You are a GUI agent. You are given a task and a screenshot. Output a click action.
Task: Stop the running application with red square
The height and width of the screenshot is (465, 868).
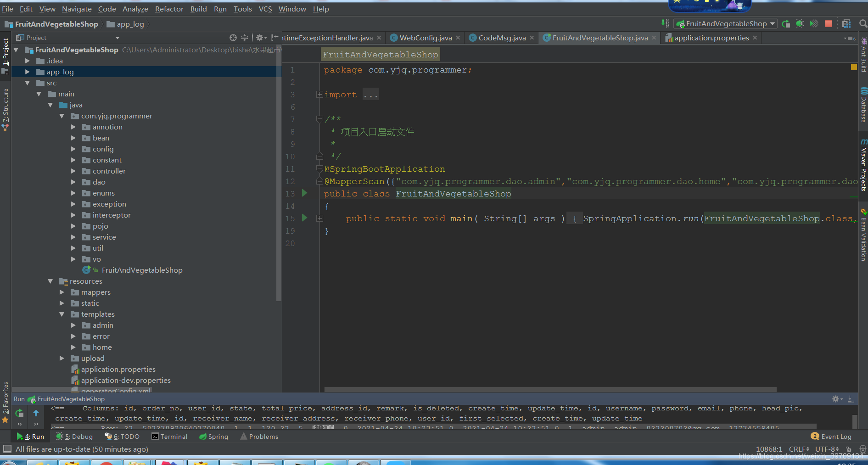click(829, 24)
